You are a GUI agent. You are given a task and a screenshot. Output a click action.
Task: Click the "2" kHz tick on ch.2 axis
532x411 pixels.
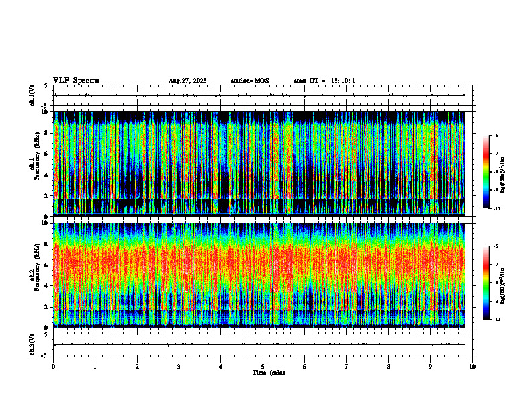(46, 307)
